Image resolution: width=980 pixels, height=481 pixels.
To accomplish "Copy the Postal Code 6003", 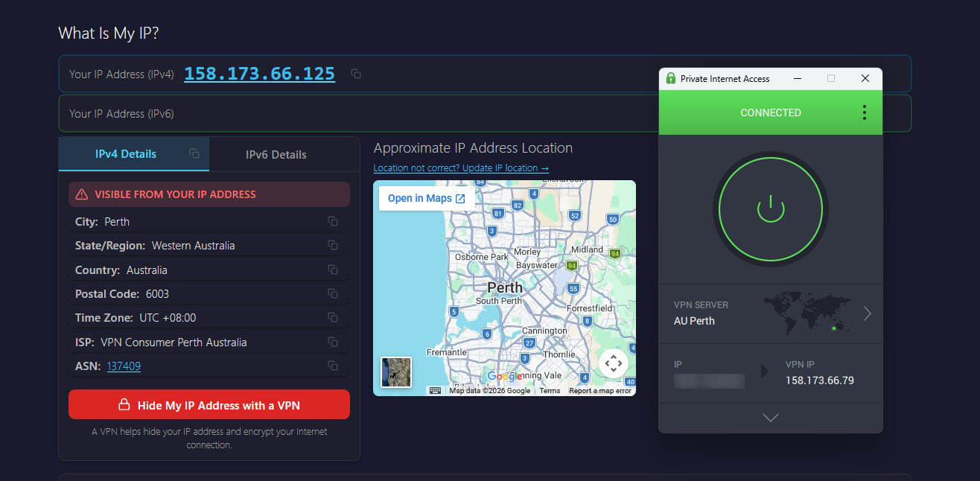I will (x=333, y=293).
